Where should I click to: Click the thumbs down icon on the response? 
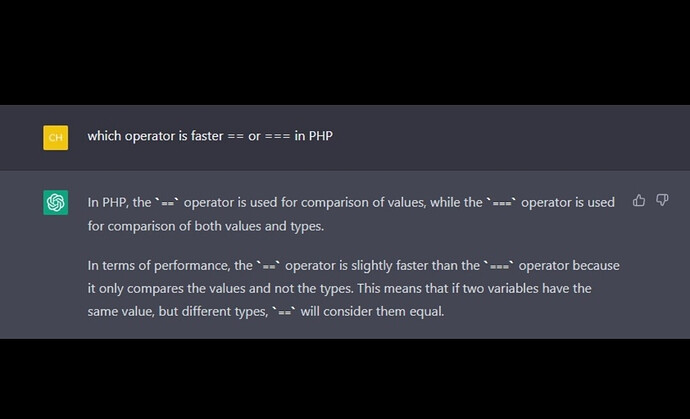[x=662, y=201]
